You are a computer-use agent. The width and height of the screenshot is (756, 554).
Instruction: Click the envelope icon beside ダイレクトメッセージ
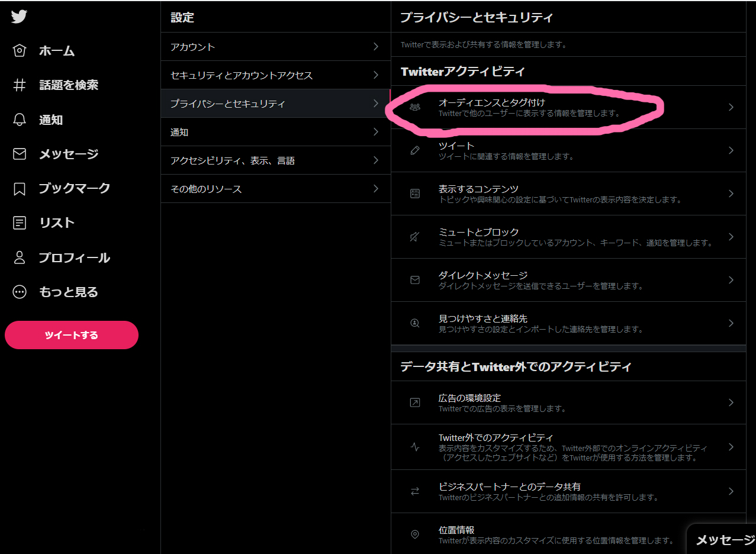[x=415, y=280]
